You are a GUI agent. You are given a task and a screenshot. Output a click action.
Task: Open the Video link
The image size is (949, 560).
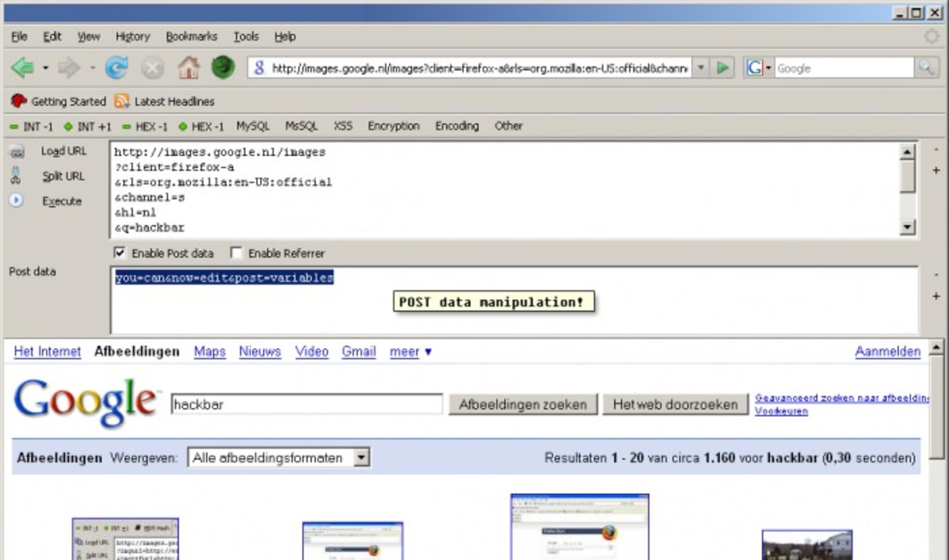tap(312, 351)
